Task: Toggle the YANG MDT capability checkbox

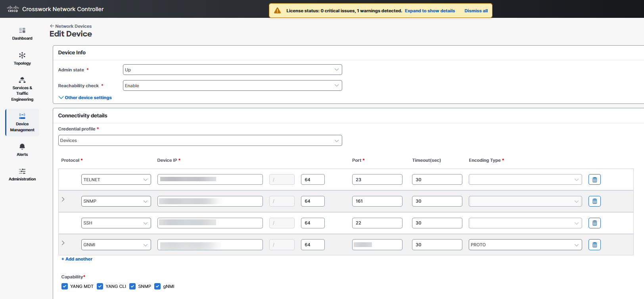Action: coord(65,286)
